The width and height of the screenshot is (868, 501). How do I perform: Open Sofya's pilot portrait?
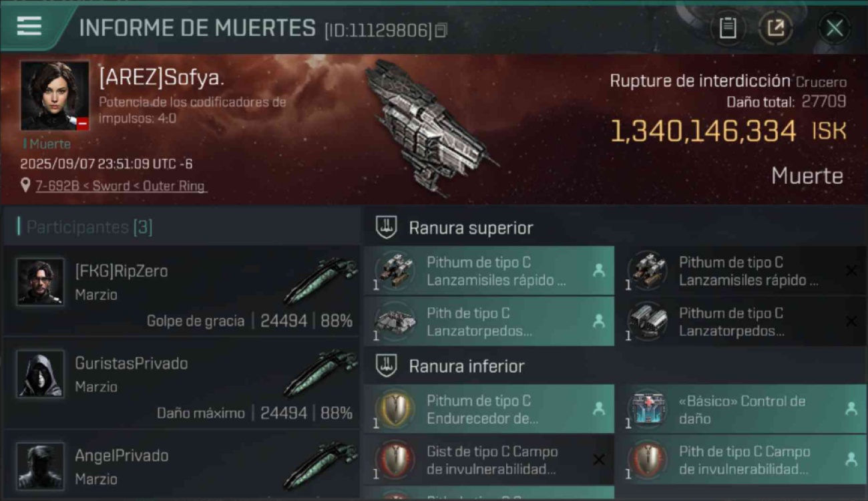[x=55, y=96]
